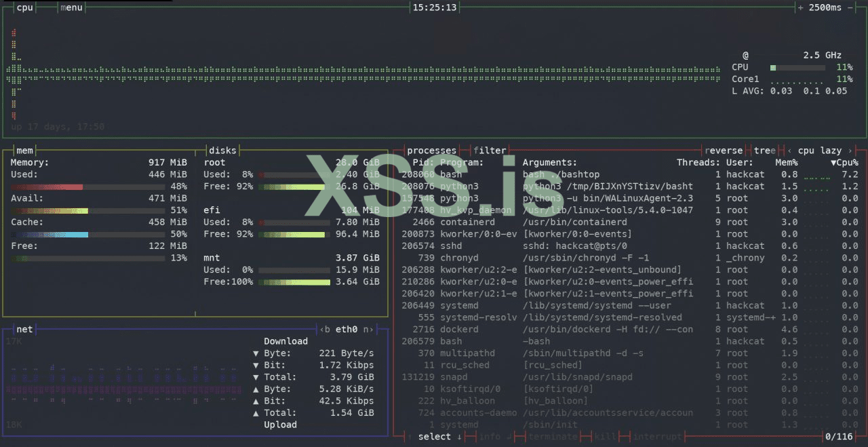This screenshot has height=447, width=868.
Task: Click the terminate process button
Action: click(x=553, y=437)
